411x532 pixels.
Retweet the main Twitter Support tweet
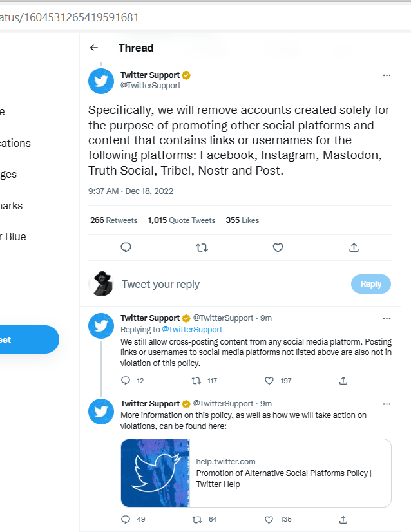[202, 247]
